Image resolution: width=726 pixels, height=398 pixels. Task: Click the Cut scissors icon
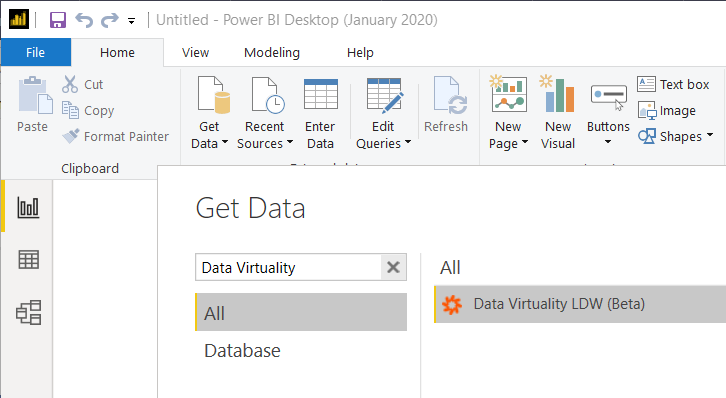(70, 84)
